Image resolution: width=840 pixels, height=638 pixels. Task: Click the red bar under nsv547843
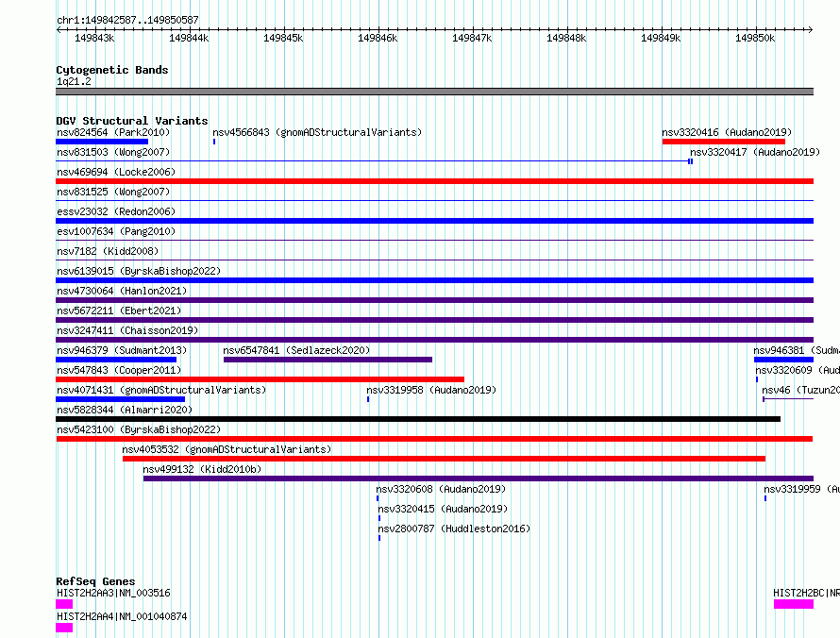[x=260, y=379]
